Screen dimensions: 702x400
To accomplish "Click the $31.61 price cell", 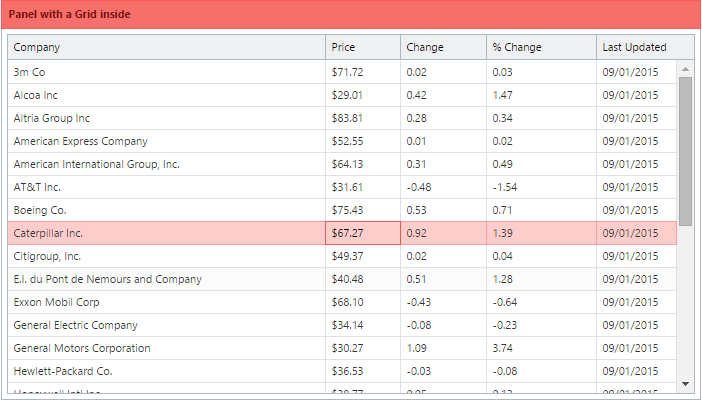I will [x=363, y=187].
